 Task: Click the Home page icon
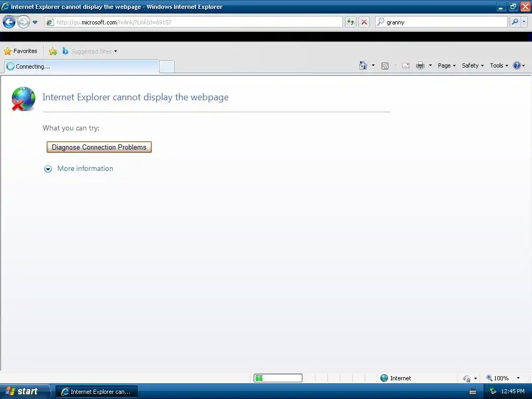tap(363, 65)
